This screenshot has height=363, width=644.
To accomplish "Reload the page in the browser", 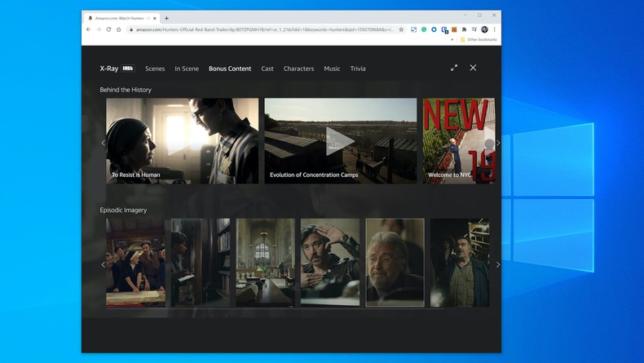I will pos(108,29).
